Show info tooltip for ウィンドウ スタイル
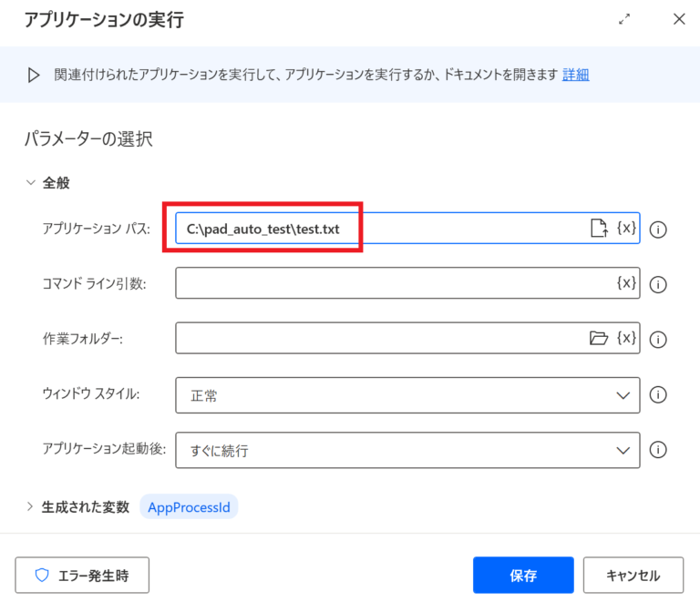This screenshot has width=700, height=602. (659, 395)
